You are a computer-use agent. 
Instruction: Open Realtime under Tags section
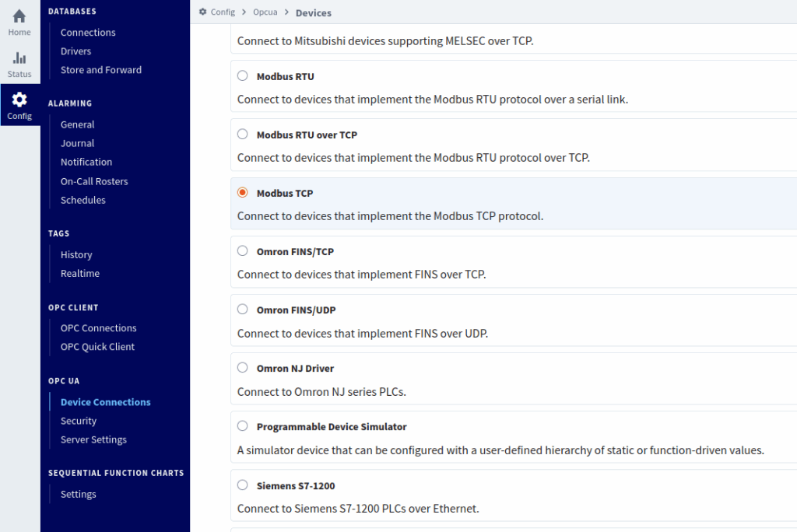(80, 274)
